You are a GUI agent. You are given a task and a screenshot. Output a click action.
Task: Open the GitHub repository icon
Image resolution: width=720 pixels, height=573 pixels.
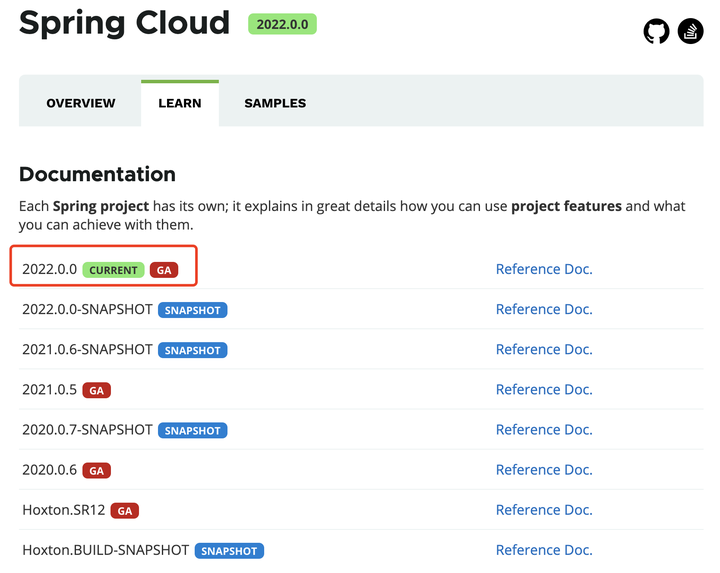(x=656, y=31)
